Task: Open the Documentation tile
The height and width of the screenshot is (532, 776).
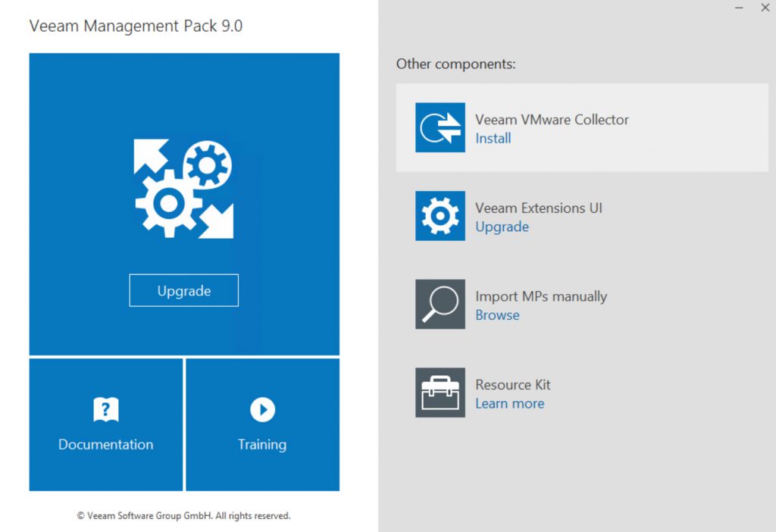Action: point(106,424)
